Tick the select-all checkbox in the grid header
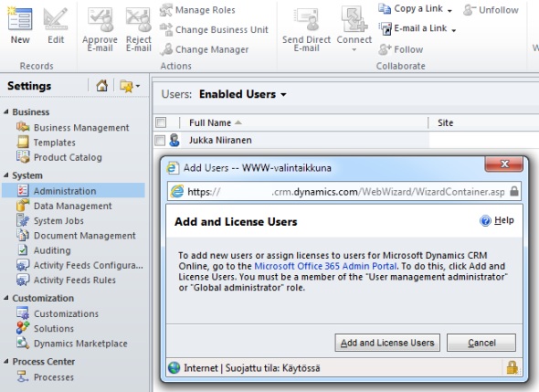This screenshot has height=392, width=539. [x=161, y=122]
